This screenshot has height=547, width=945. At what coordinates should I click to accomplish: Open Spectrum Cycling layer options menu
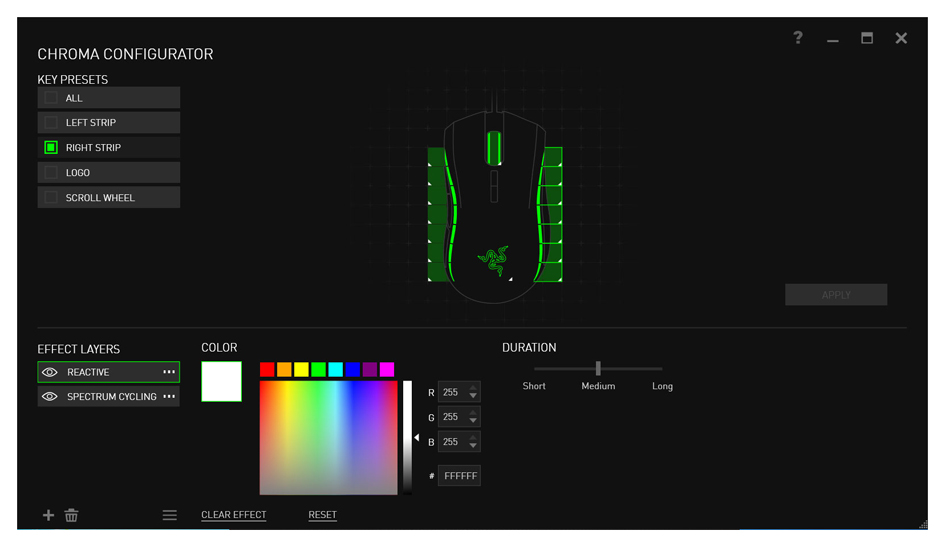coord(169,396)
